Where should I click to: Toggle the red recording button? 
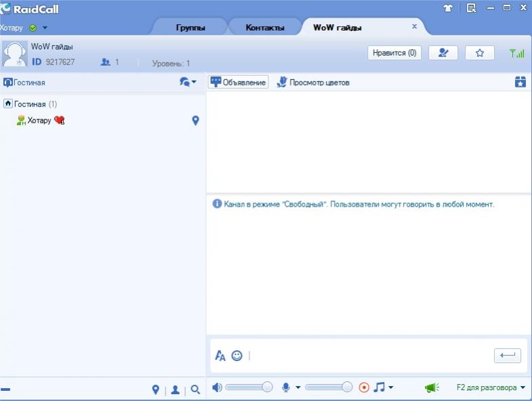(x=364, y=387)
